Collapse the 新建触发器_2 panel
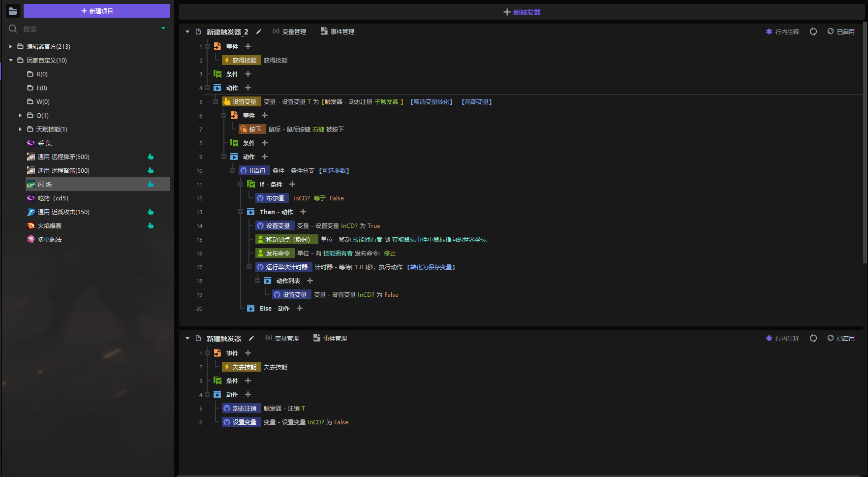This screenshot has height=477, width=868. coord(187,32)
